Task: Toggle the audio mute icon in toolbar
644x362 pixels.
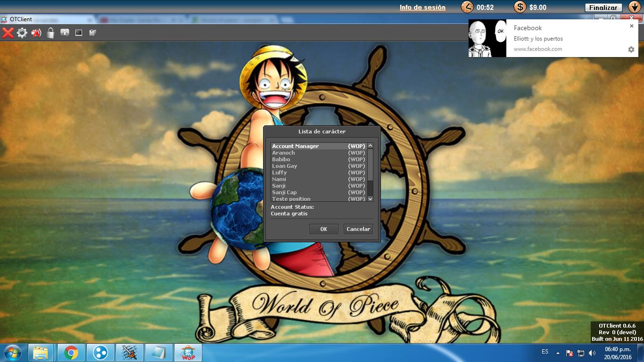Action: click(36, 33)
